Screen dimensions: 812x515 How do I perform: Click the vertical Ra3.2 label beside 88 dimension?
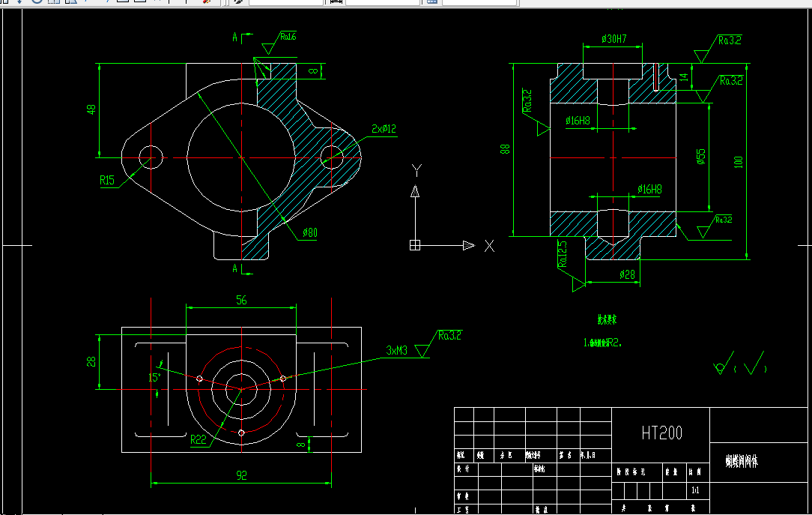(x=527, y=100)
